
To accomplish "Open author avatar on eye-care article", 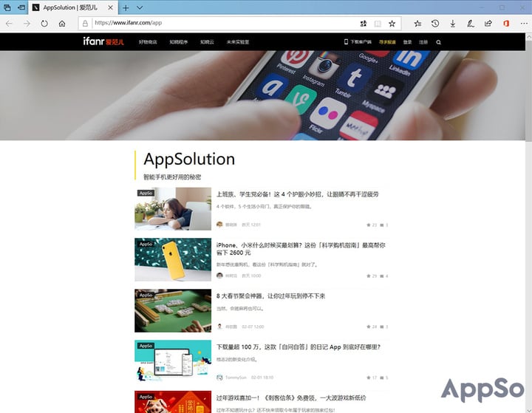I will pyautogui.click(x=219, y=225).
